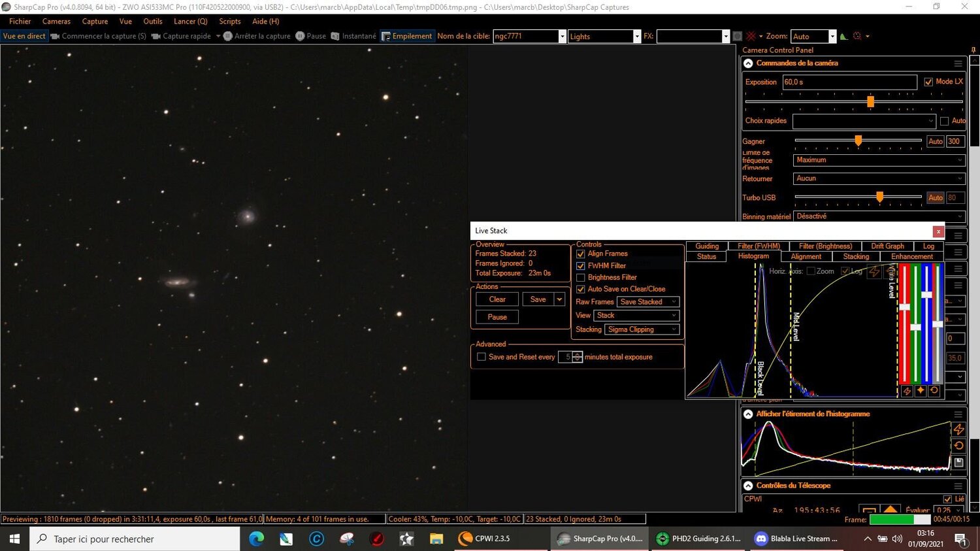
Task: Open the Fichier menu
Action: click(20, 22)
